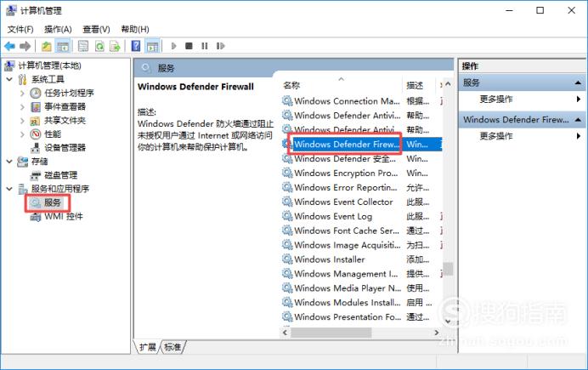
Task: Open the Help toolbar icon
Action: 136,46
